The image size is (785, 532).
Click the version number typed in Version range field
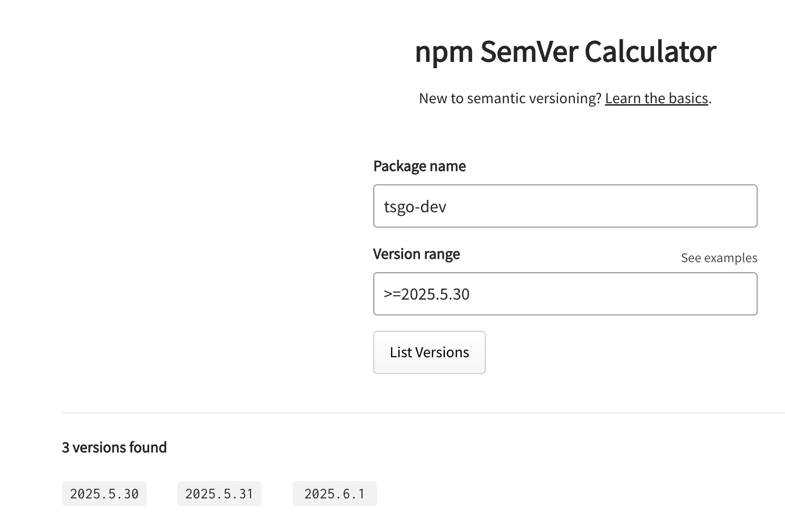pyautogui.click(x=435, y=294)
